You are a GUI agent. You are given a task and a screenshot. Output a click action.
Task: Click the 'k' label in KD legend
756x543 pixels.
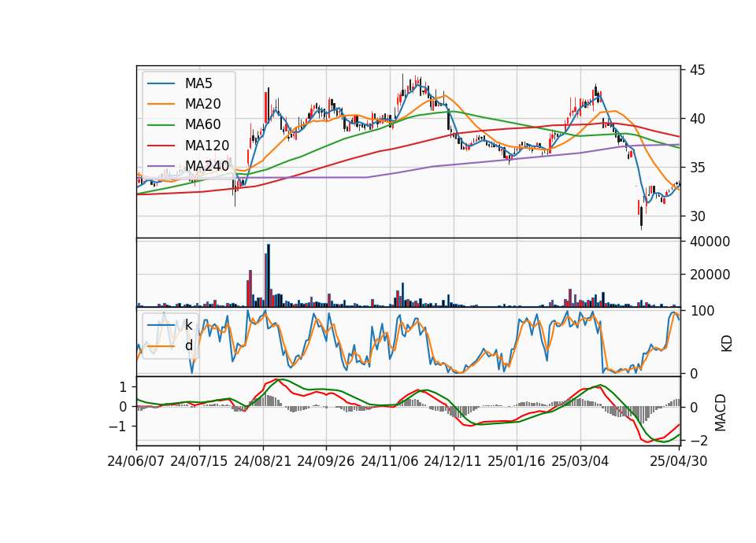[x=188, y=325]
